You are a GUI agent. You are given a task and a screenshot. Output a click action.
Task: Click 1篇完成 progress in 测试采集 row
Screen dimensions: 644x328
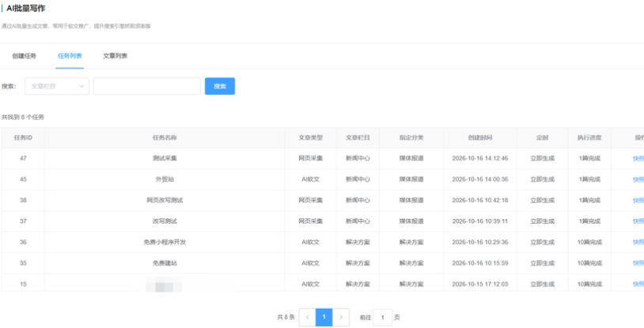tap(589, 158)
